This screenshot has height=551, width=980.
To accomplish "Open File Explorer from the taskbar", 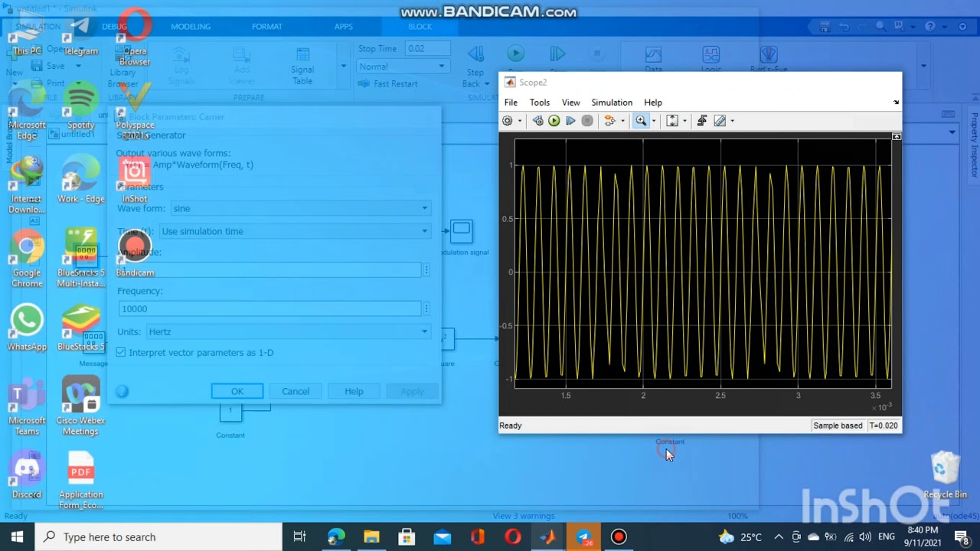I will (x=371, y=537).
